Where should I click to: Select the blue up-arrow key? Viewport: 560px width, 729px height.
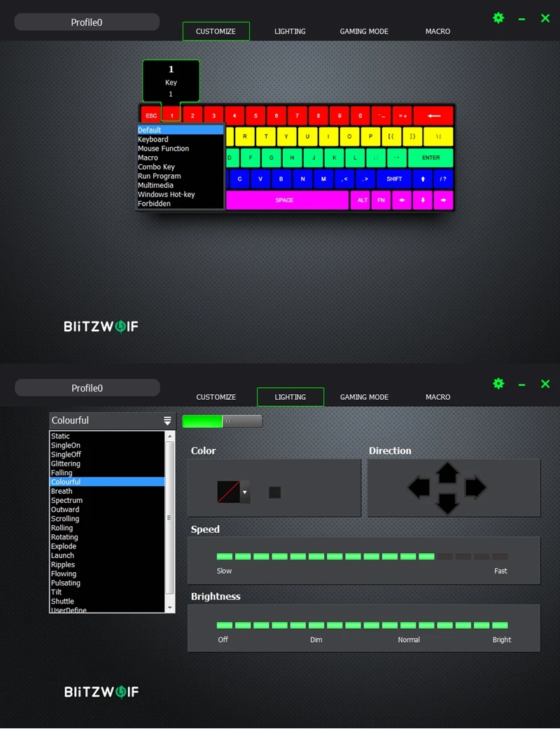point(423,179)
